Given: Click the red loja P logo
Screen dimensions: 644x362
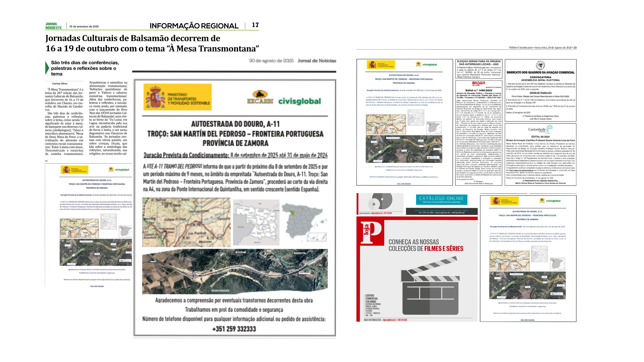Looking at the screenshot, I should (371, 233).
